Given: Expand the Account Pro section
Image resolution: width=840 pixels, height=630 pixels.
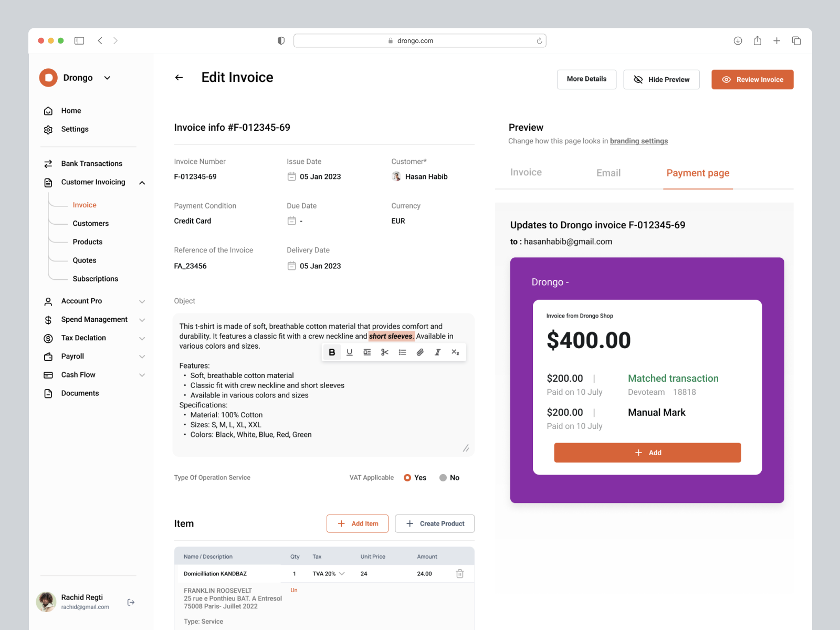Looking at the screenshot, I should (x=142, y=301).
